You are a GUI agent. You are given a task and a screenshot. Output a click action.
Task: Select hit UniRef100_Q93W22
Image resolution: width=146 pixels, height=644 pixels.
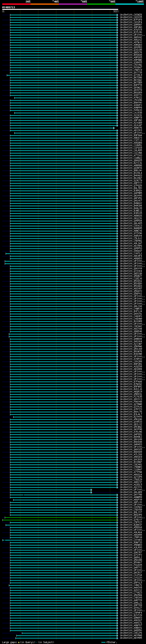tap(131, 88)
